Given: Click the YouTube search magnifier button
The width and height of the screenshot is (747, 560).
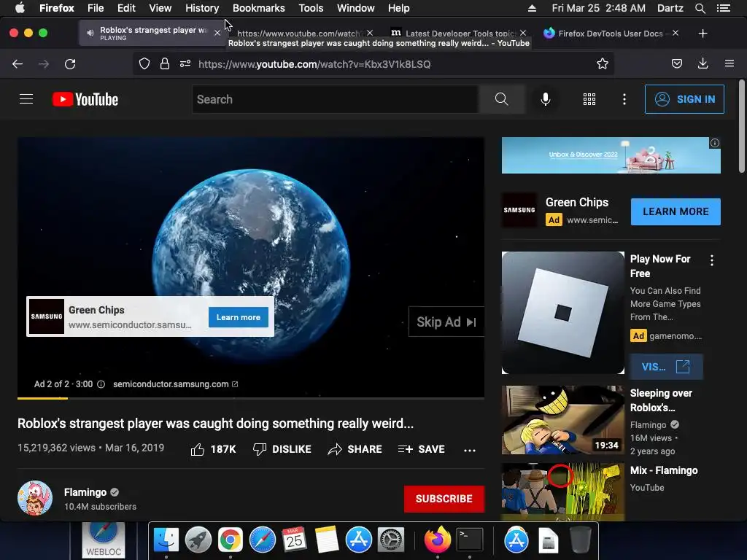Looking at the screenshot, I should click(501, 99).
